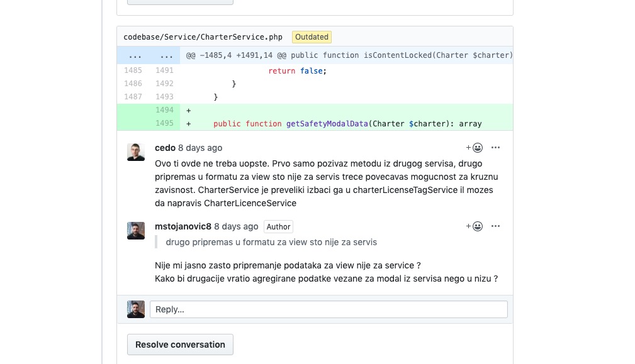This screenshot has width=635, height=364.
Task: Click cedo's avatar picture
Action: [x=136, y=152]
